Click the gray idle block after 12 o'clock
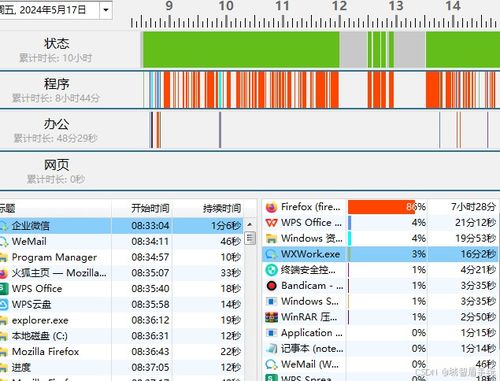The image size is (500, 381). 353,49
